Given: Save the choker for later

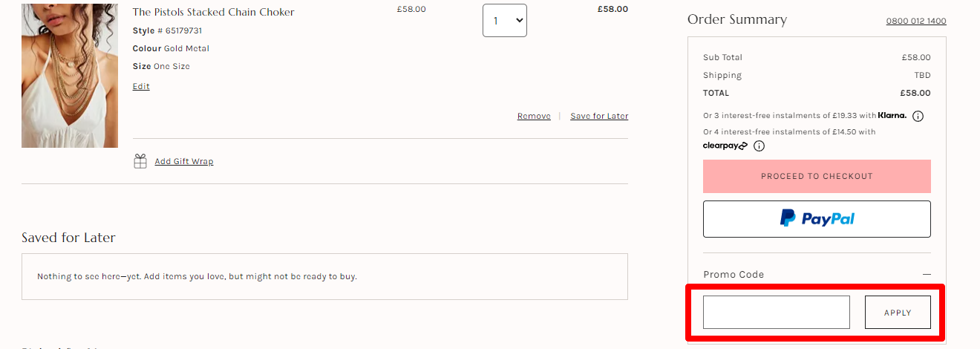Looking at the screenshot, I should point(599,116).
